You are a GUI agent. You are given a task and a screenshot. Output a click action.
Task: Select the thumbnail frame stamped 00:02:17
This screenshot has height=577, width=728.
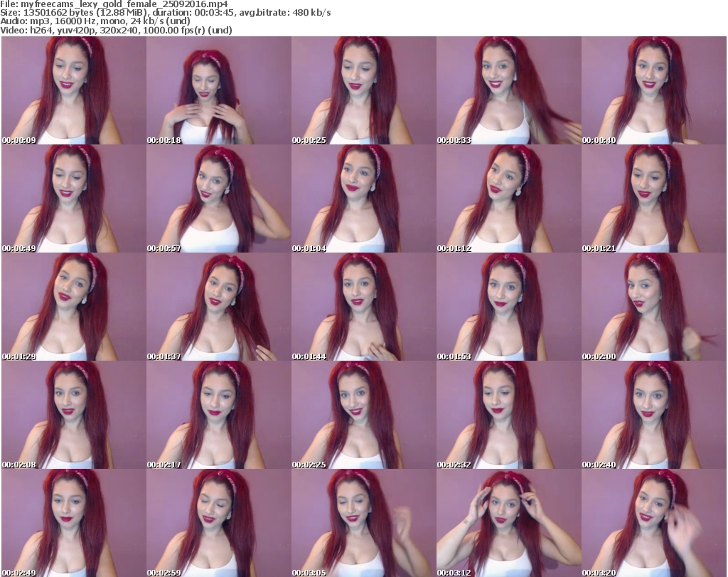click(219, 415)
